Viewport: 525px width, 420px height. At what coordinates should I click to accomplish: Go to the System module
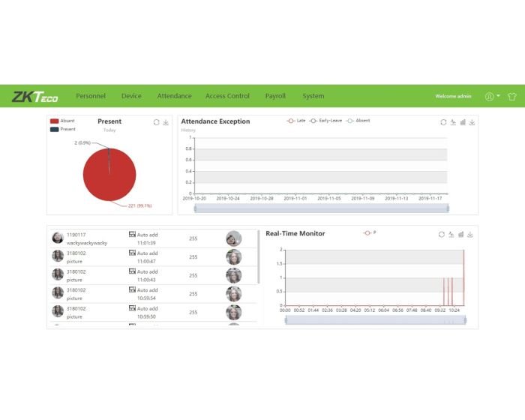pos(313,96)
